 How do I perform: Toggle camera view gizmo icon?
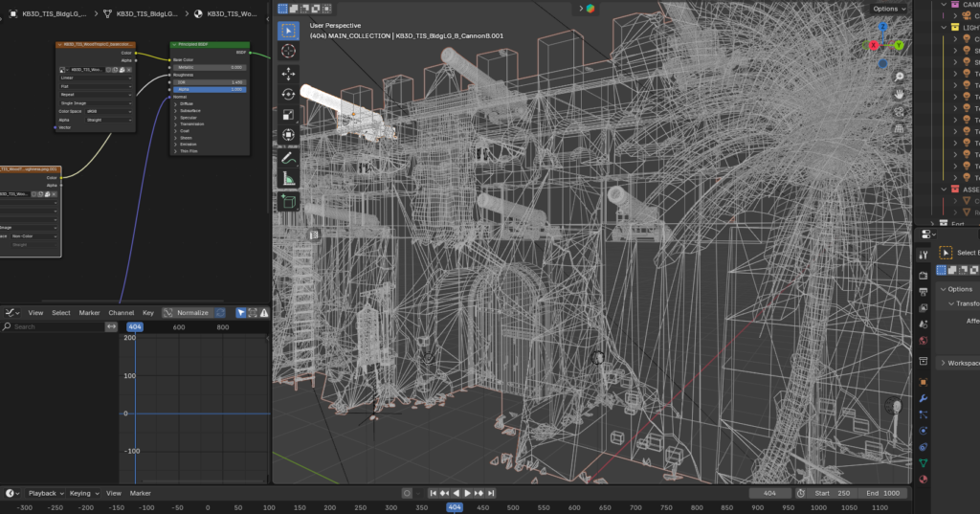[900, 111]
